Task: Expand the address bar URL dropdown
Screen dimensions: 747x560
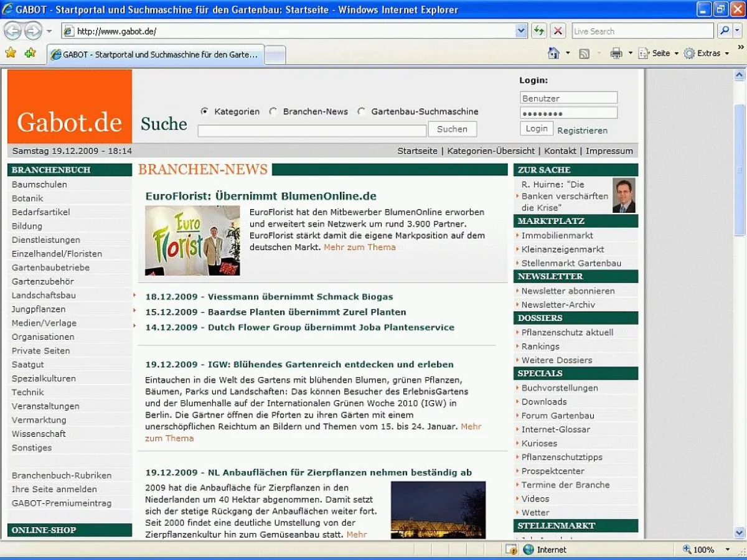Action: tap(522, 30)
